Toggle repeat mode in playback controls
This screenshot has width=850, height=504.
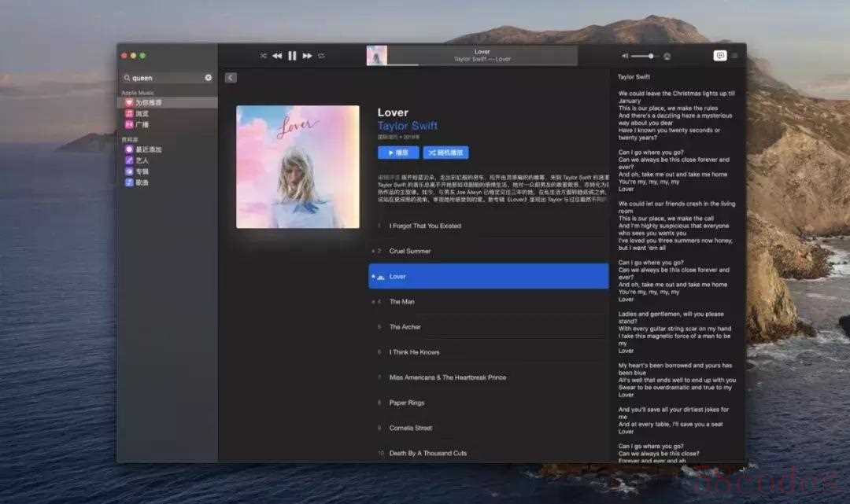[x=321, y=56]
